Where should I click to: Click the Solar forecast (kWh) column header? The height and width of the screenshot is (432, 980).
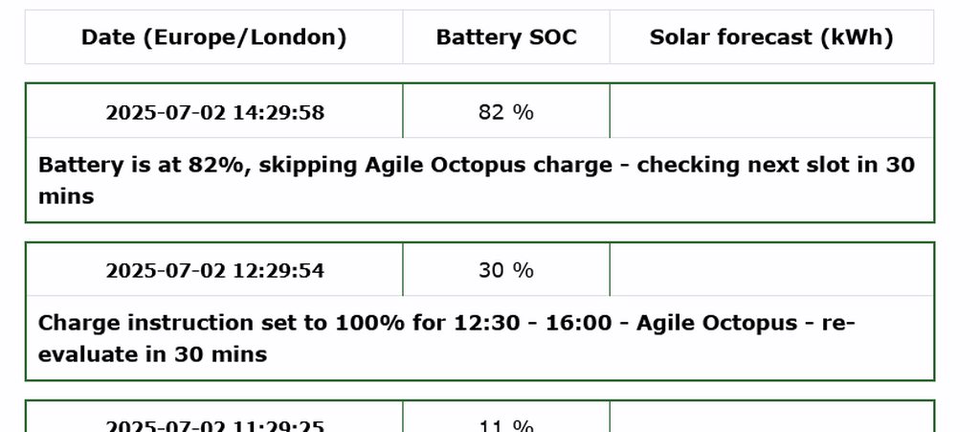coord(771,37)
